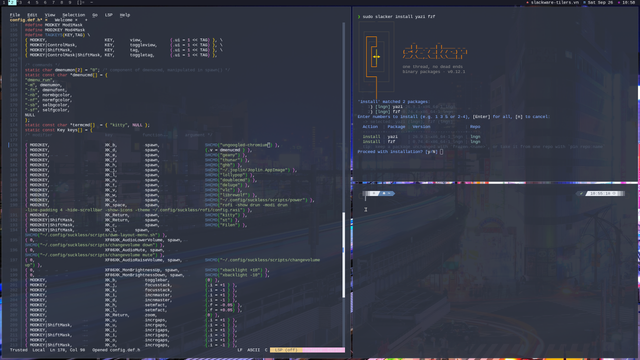Click the Package column header in terminal table

(396, 127)
